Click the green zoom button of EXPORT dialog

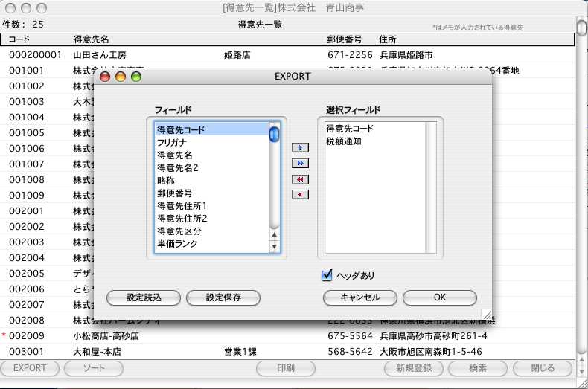point(136,77)
